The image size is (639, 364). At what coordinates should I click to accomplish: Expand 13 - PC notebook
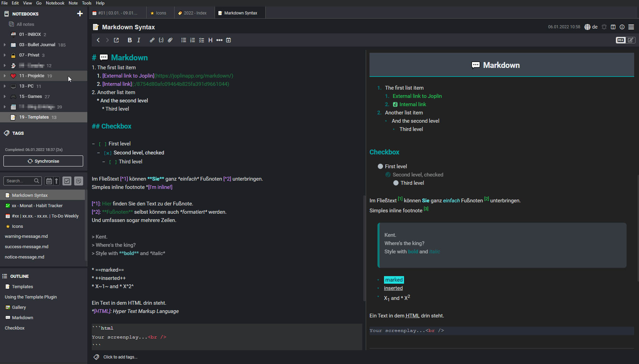pyautogui.click(x=4, y=86)
